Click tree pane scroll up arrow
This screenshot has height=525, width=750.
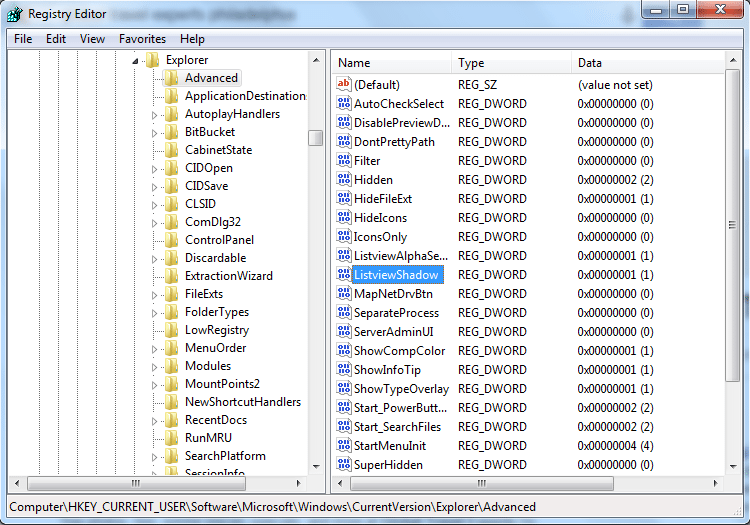pos(316,60)
